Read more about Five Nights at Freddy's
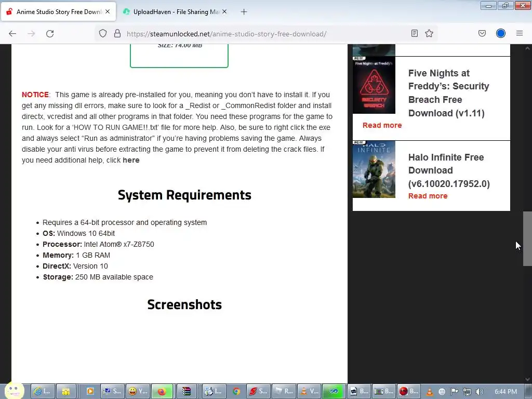Viewport: 532px width, 399px height. click(382, 125)
